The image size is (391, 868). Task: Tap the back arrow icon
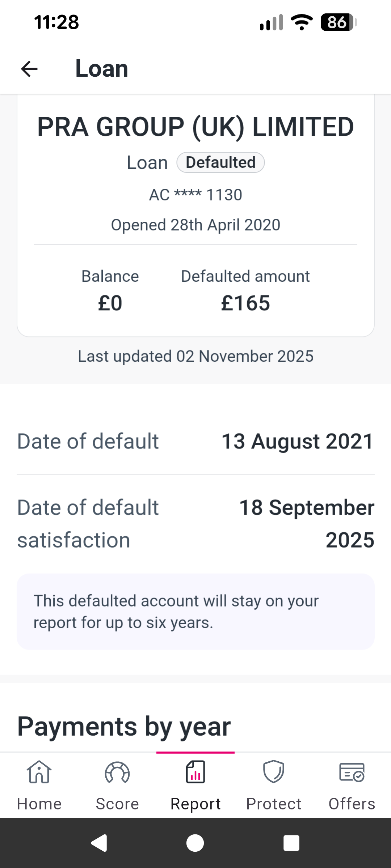coord(29,69)
